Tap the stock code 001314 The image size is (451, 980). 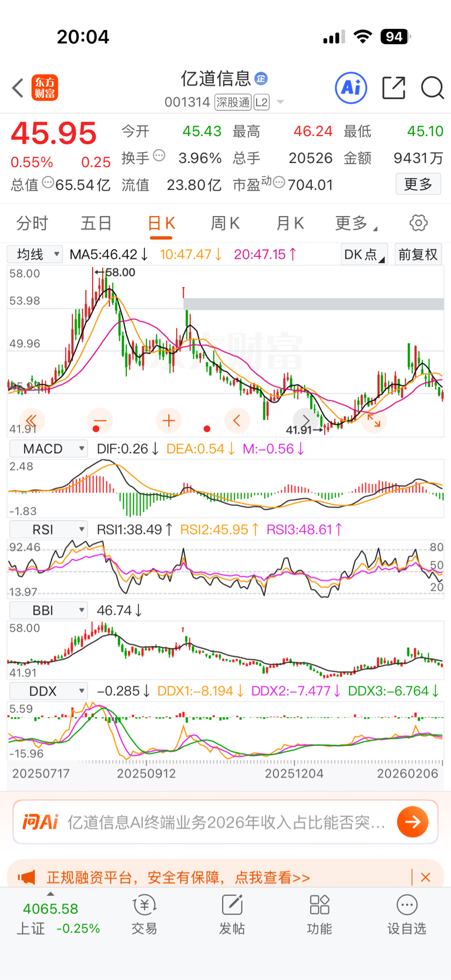[x=187, y=102]
